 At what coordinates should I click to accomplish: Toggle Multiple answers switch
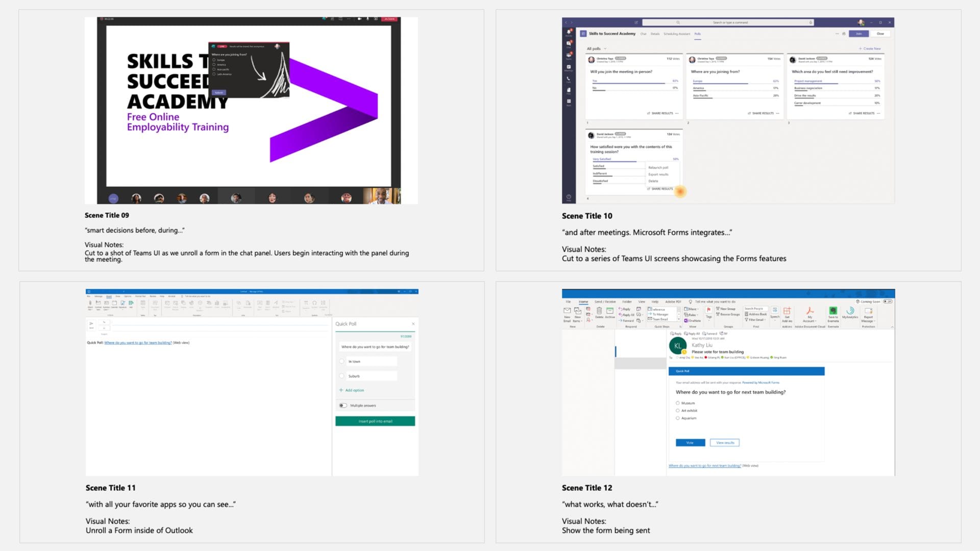(x=343, y=406)
